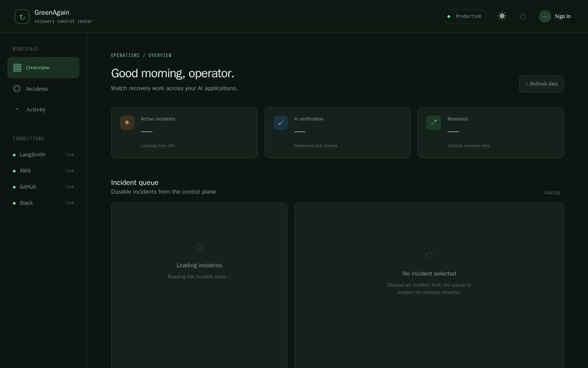Image resolution: width=588 pixels, height=368 pixels.
Task: Click the LangSmith green status dot
Action: [x=14, y=155]
